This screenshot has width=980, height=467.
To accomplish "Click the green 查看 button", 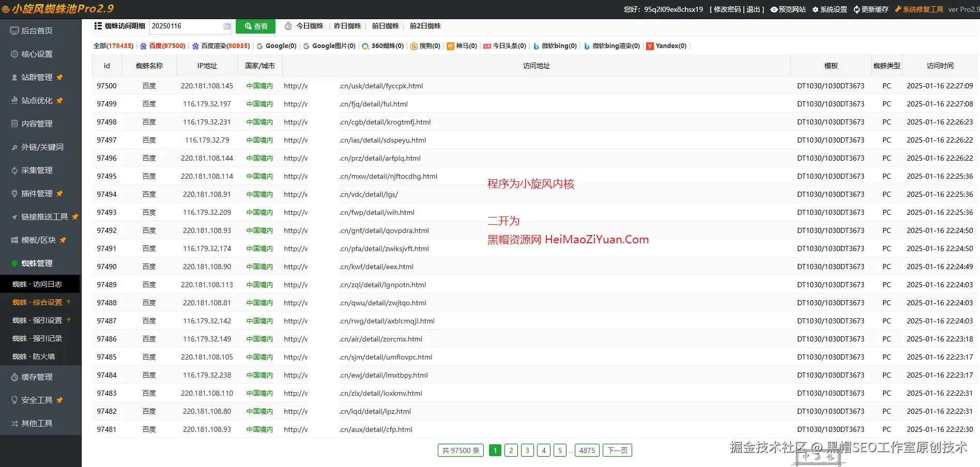I will coord(256,26).
